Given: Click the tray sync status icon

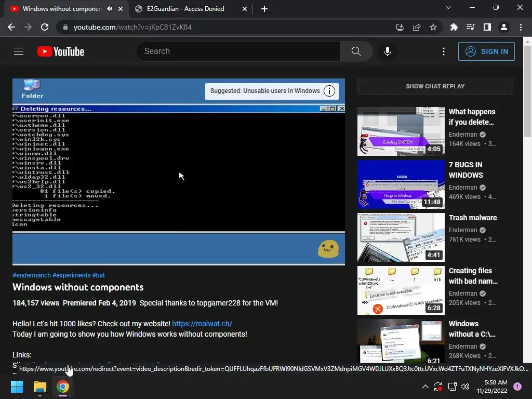Looking at the screenshot, I should tap(437, 387).
